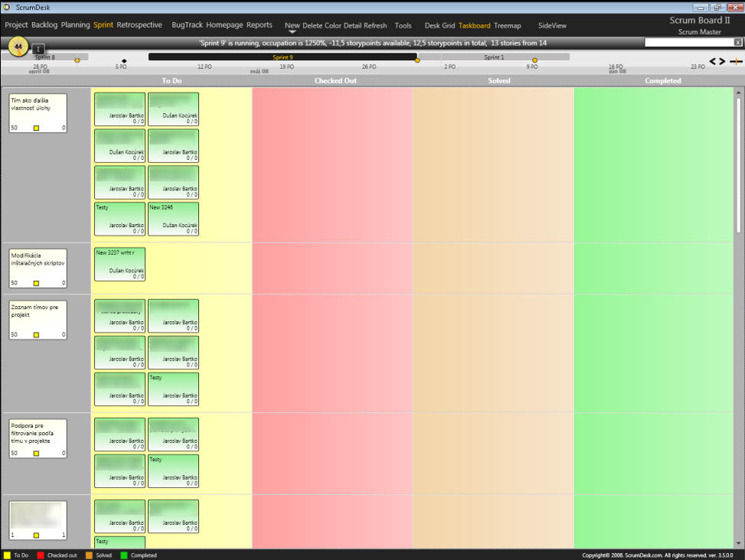Open BugTrack from the menu bar

(187, 25)
